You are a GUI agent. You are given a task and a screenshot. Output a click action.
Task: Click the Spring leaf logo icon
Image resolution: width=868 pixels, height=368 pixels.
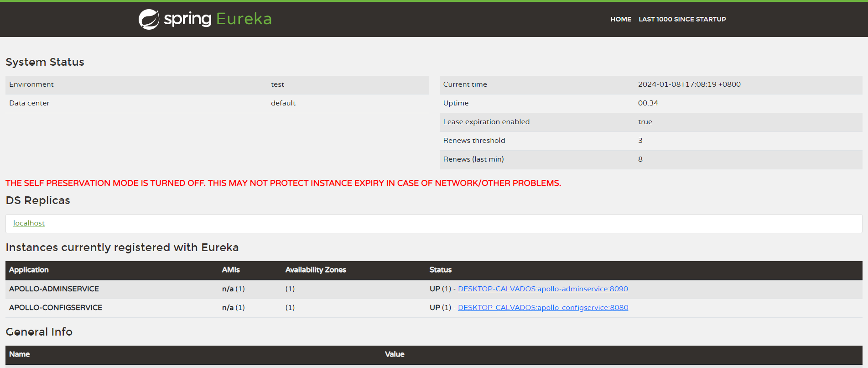click(x=149, y=19)
